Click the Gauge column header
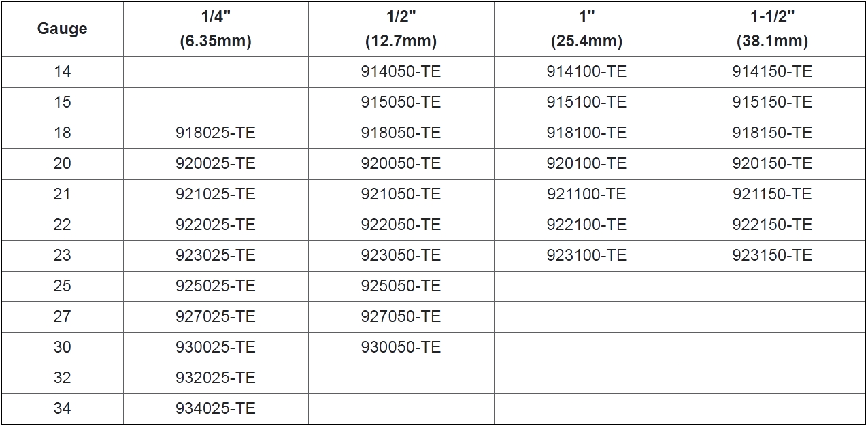Image resolution: width=868 pixels, height=426 pixels. [x=62, y=29]
